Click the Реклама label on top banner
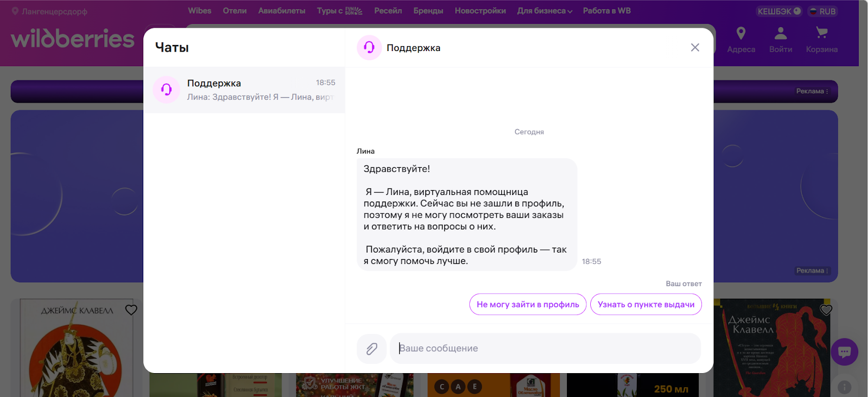The height and width of the screenshot is (397, 868). 812,91
